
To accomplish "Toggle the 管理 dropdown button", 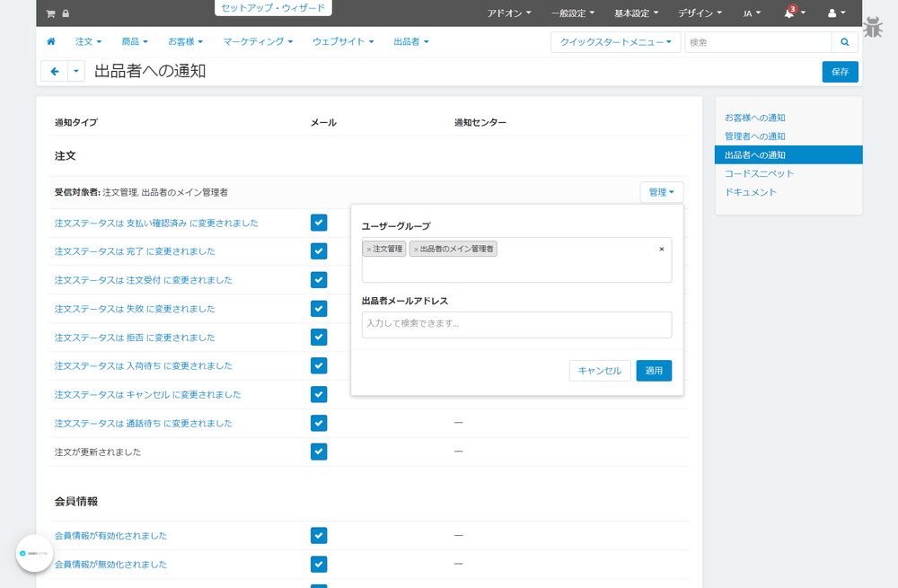I will pyautogui.click(x=662, y=192).
